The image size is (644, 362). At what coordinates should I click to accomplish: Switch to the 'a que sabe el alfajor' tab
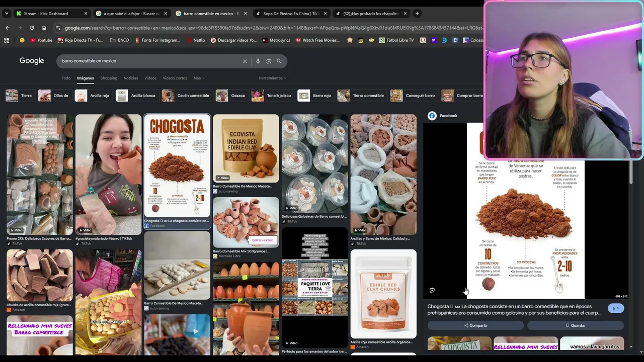click(x=131, y=14)
